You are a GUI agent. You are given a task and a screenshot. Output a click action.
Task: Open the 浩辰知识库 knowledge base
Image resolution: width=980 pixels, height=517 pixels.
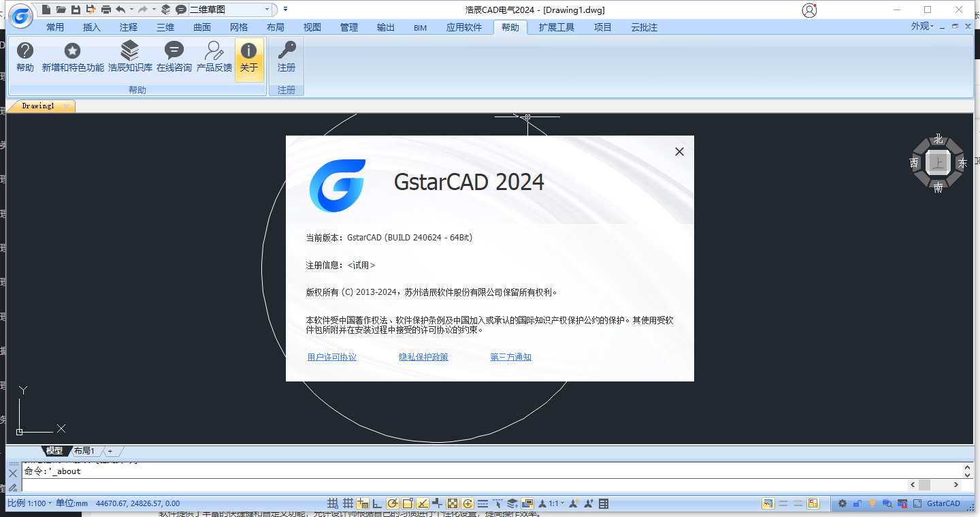(x=130, y=57)
